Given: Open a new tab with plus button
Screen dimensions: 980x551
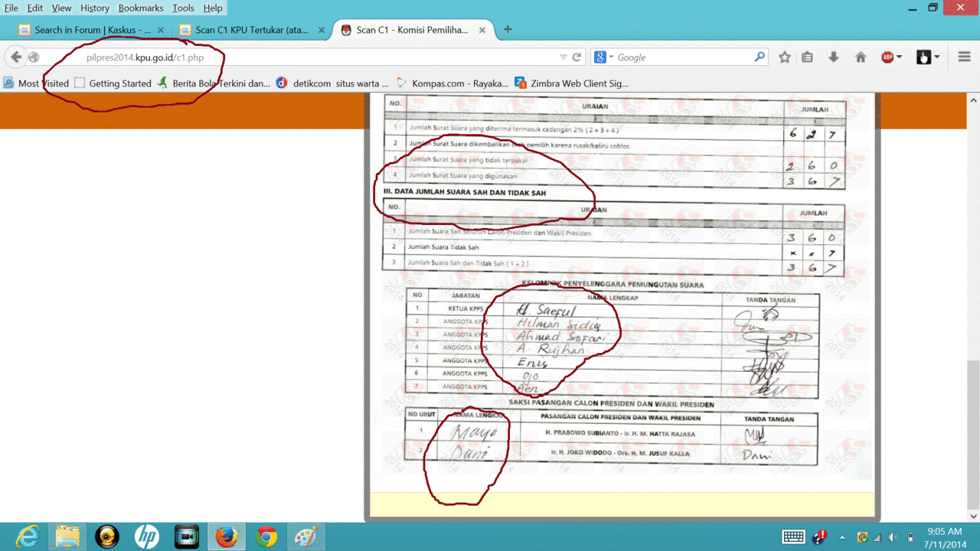Looking at the screenshot, I should (x=508, y=30).
